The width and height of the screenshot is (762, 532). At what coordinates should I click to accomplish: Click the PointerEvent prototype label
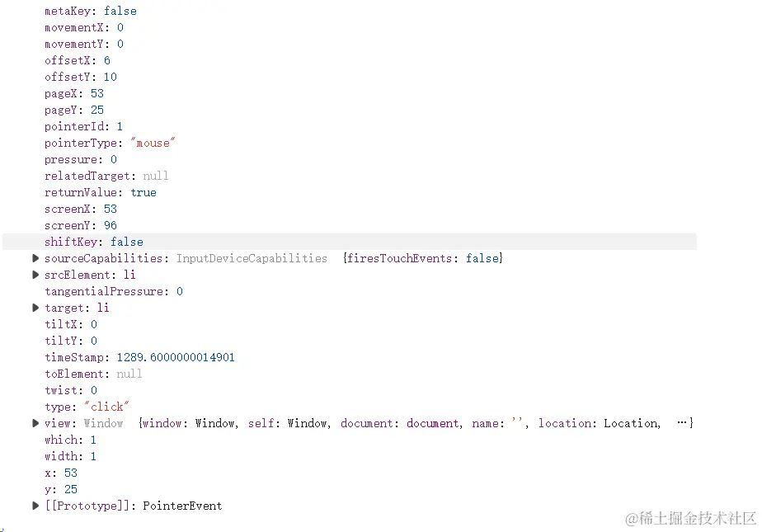(x=182, y=506)
